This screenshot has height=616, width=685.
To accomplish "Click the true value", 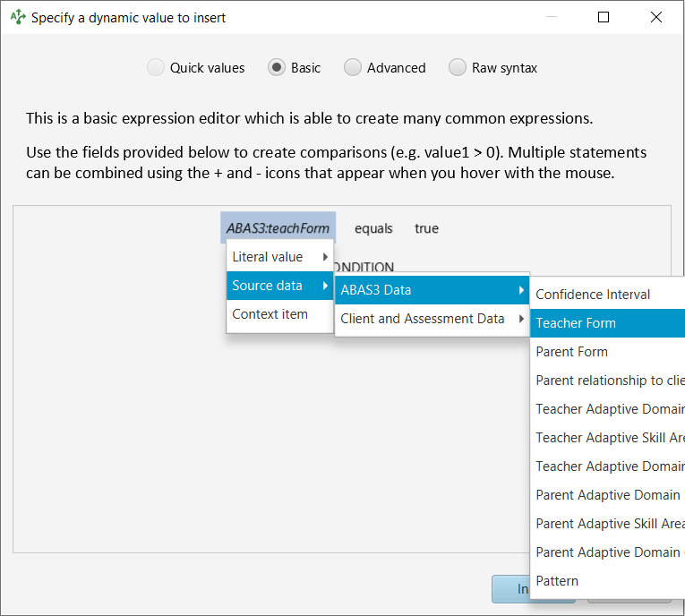I will click(x=426, y=228).
